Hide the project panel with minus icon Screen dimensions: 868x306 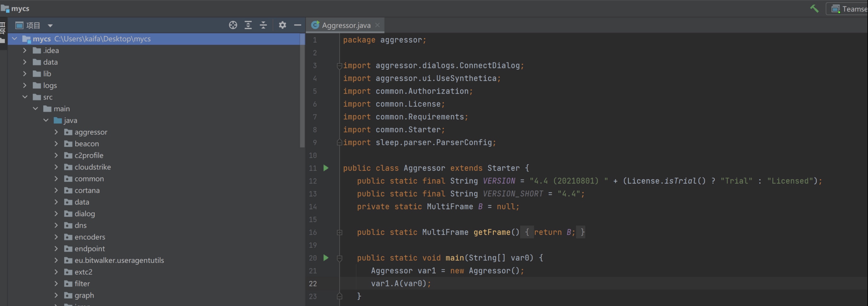[x=297, y=25]
